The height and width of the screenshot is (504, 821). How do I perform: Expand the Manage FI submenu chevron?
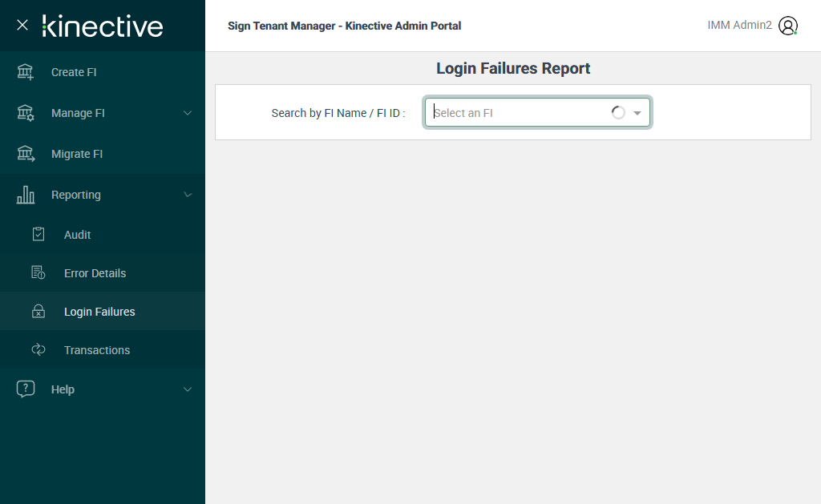point(188,113)
